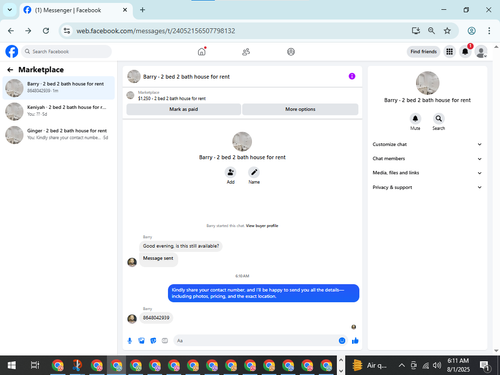The height and width of the screenshot is (375, 500).
Task: Open the Chrome zoom indicator
Action: pyautogui.click(x=431, y=31)
